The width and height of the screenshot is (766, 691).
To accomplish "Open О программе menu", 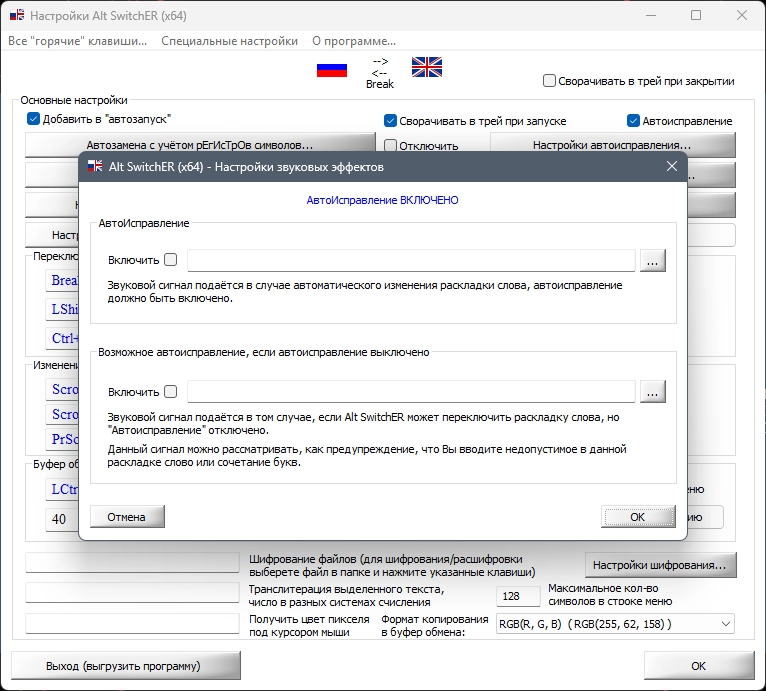I will tap(354, 41).
